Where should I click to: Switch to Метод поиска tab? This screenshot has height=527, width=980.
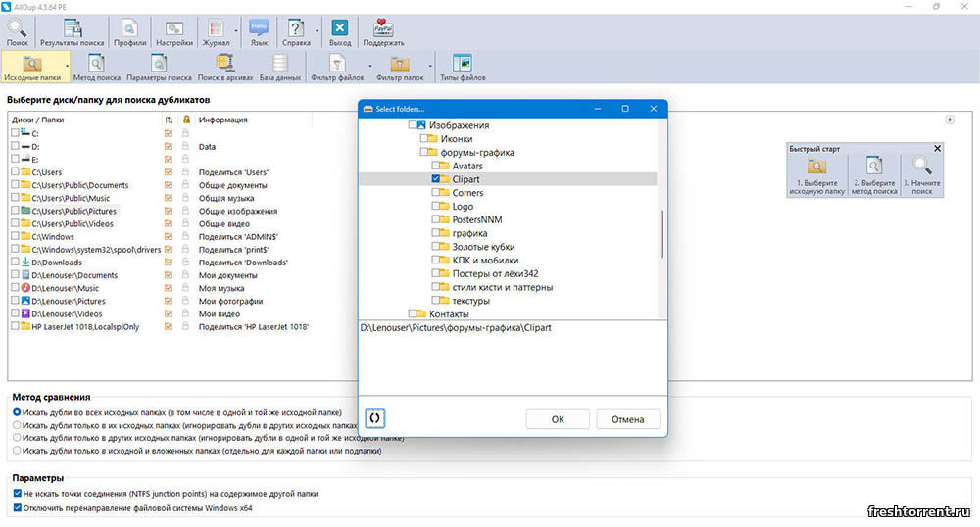pos(96,67)
